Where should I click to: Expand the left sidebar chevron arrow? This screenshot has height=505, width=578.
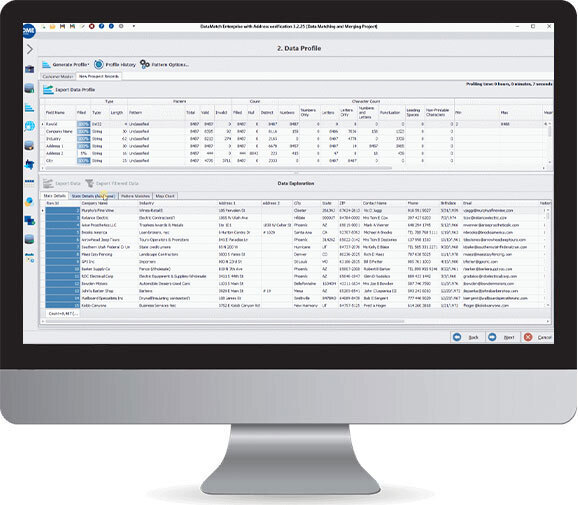point(30,49)
